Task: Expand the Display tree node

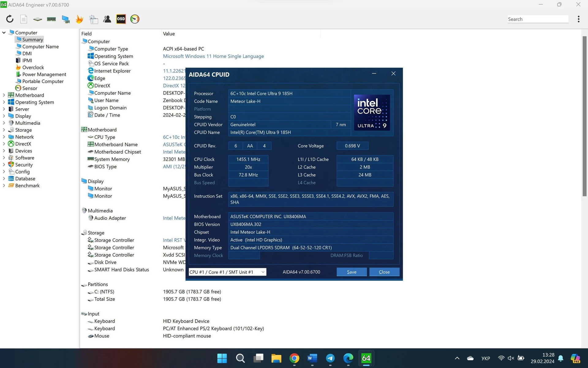Action: (4, 116)
